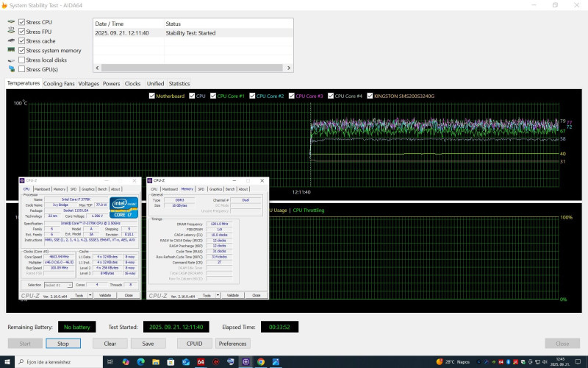The width and height of the screenshot is (588, 368).
Task: Open the weather widget showing 28°C
Action: coord(453,361)
